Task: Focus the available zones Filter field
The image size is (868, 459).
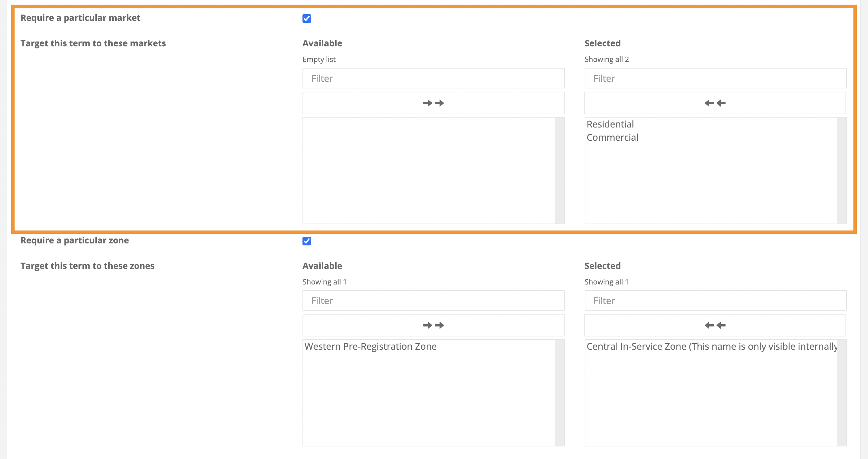Action: [433, 301]
